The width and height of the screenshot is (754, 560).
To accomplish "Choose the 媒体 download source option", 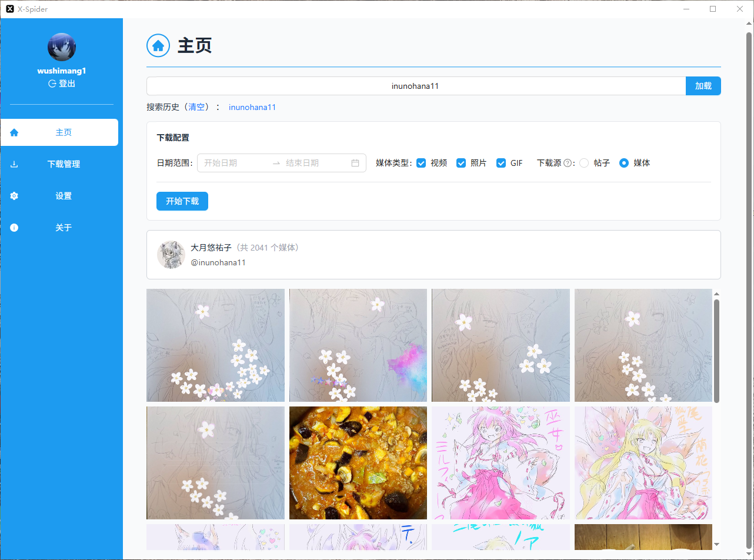I will 624,163.
